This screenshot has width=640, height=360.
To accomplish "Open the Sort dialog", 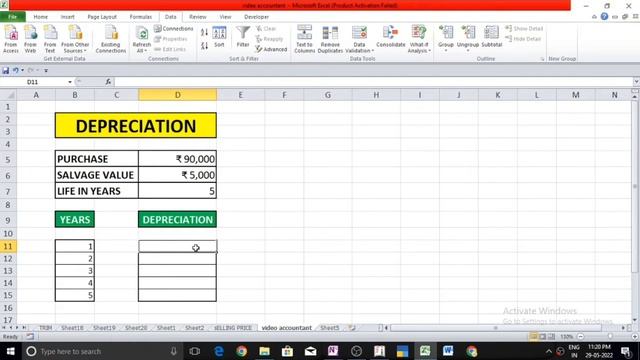I will click(x=219, y=37).
